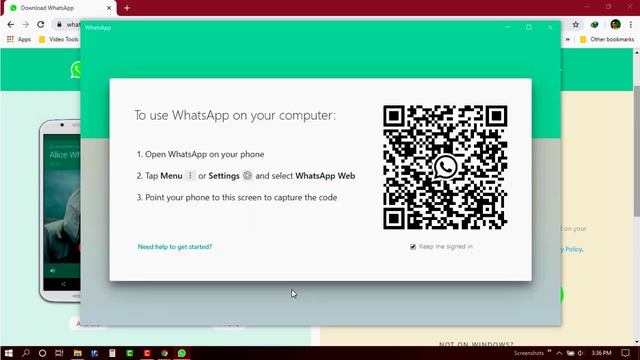Show hidden system tray icons
Image resolution: width=640 pixels, height=360 pixels.
(x=559, y=353)
